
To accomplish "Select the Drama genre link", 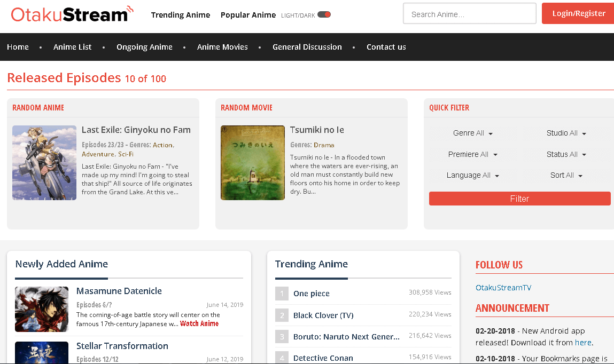I will coord(324,145).
